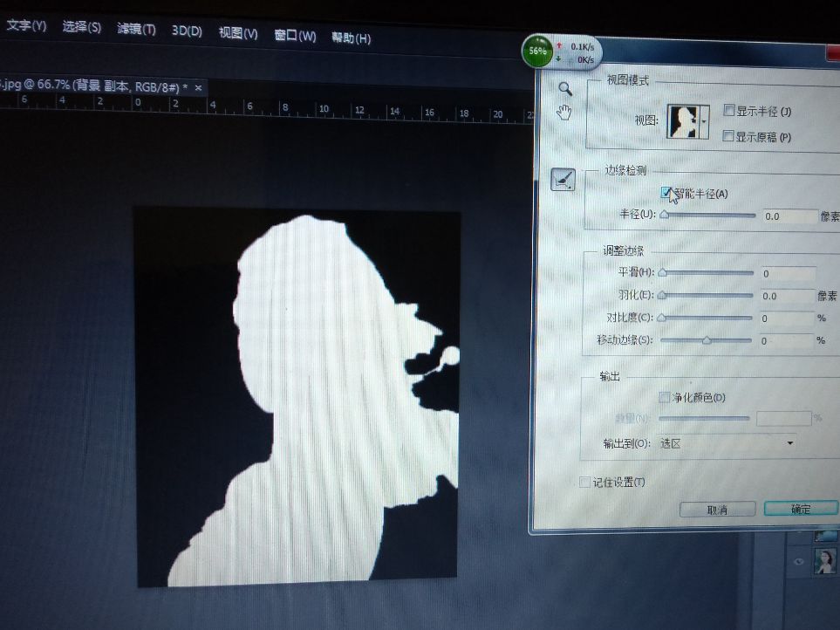Click the silhouette mask preview on canvas
This screenshot has height=630, width=840.
(x=298, y=396)
